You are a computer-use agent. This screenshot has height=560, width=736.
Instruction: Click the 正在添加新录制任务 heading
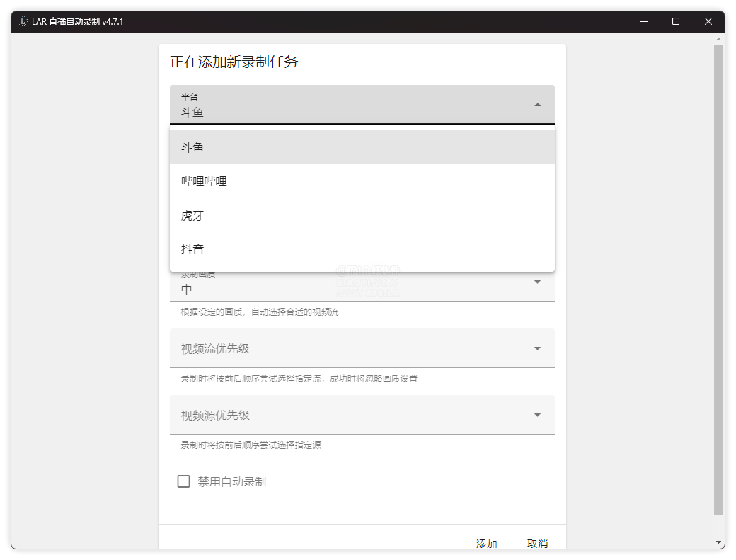click(x=234, y=62)
